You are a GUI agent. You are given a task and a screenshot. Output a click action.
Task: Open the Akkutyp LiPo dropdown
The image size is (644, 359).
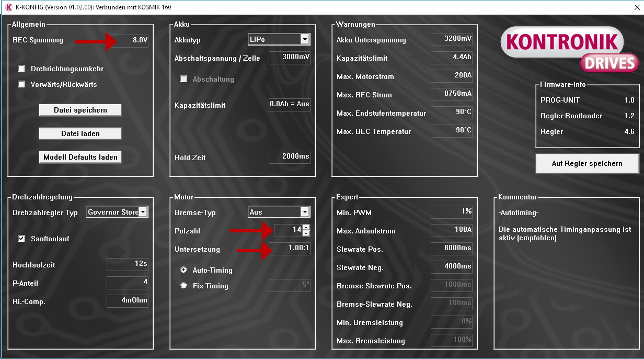(305, 39)
